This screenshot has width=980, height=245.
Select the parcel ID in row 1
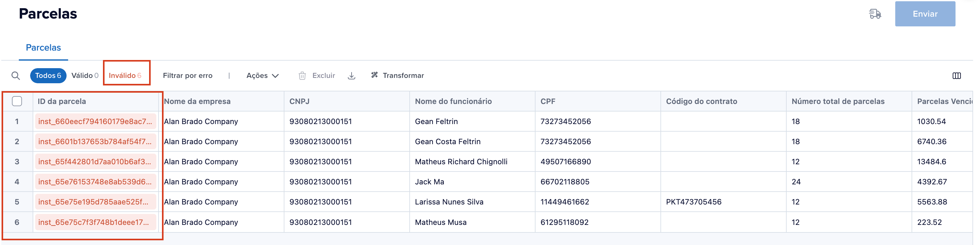(95, 121)
